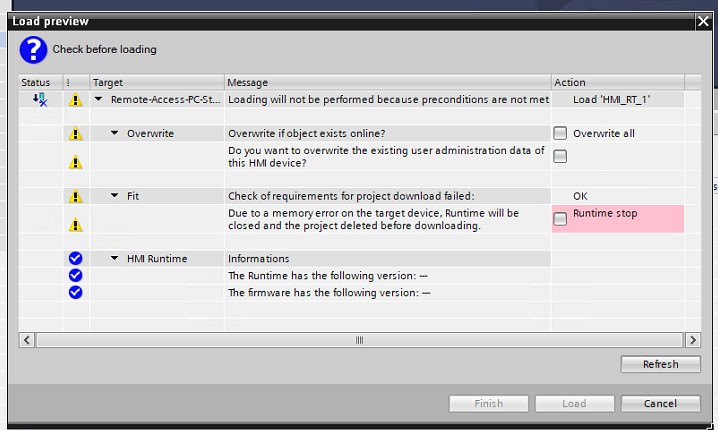Collapse the Overwrite group

(114, 133)
